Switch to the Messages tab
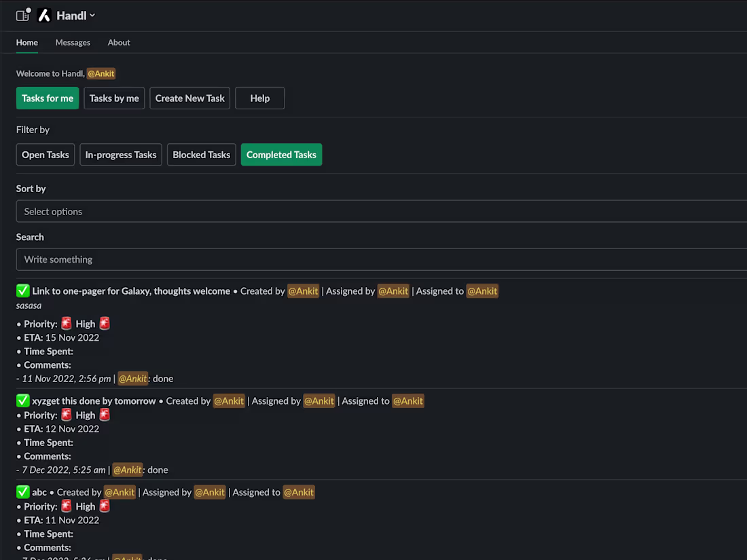Image resolution: width=747 pixels, height=560 pixels. pos(73,42)
